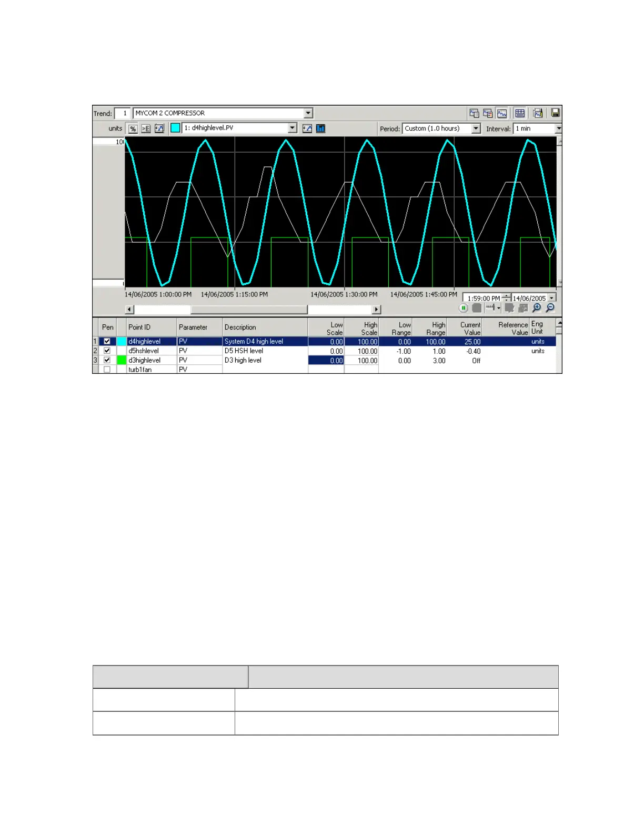Click the cyan pen color swatch in toolbar
Screen dimensions: 644x834
pyautogui.click(x=175, y=128)
